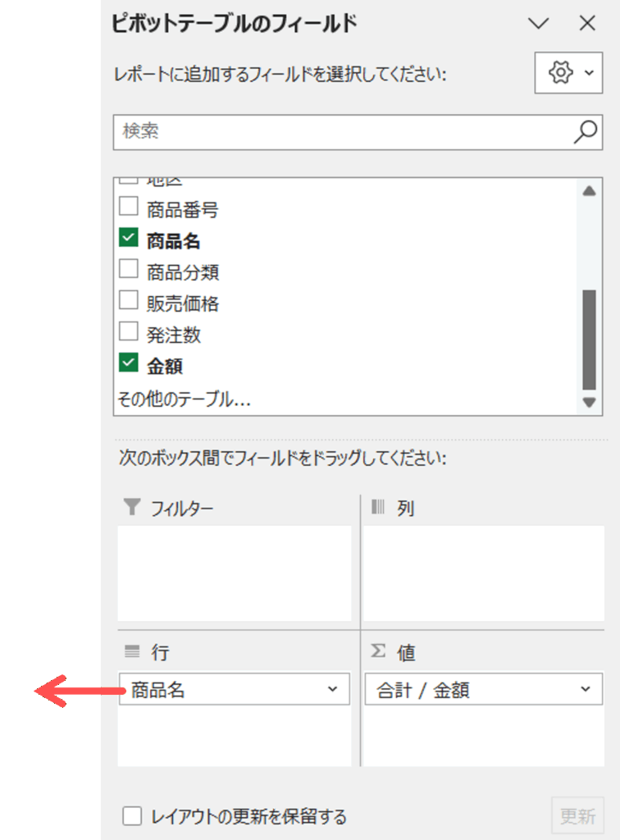Close the PivotTable Fields pane
Image resolution: width=620 pixels, height=840 pixels.
click(x=587, y=24)
